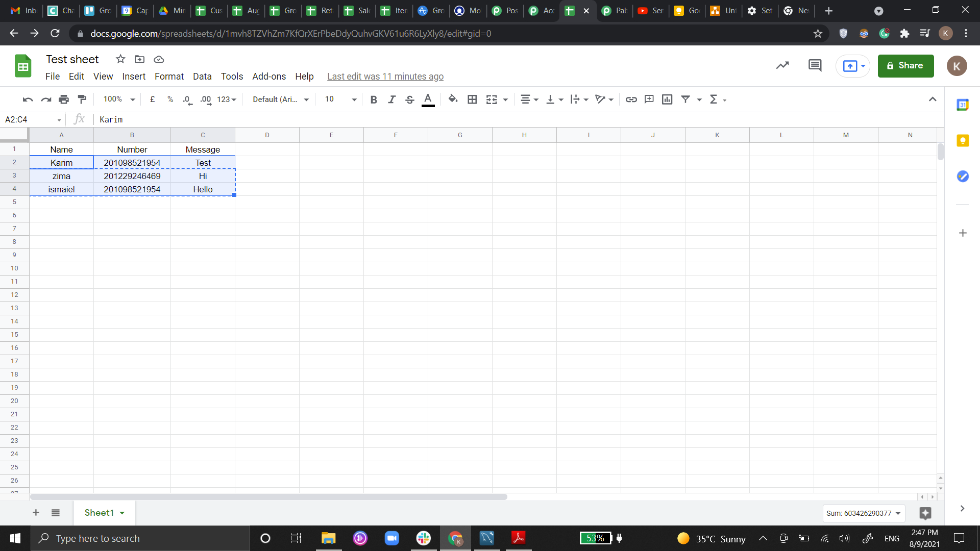The width and height of the screenshot is (980, 551).
Task: Insert link icon in toolbar
Action: (631, 99)
